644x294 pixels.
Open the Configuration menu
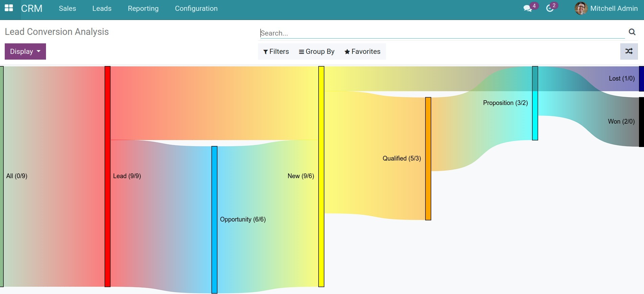tap(196, 8)
